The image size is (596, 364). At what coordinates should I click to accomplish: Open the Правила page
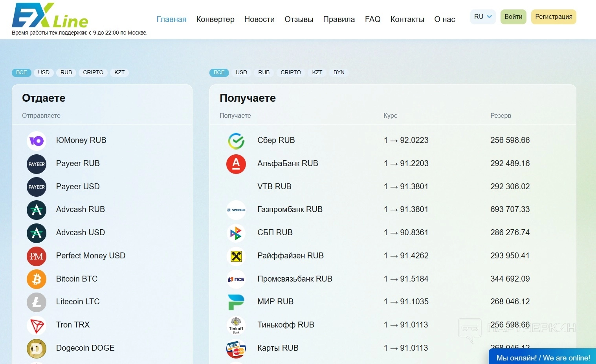(339, 19)
